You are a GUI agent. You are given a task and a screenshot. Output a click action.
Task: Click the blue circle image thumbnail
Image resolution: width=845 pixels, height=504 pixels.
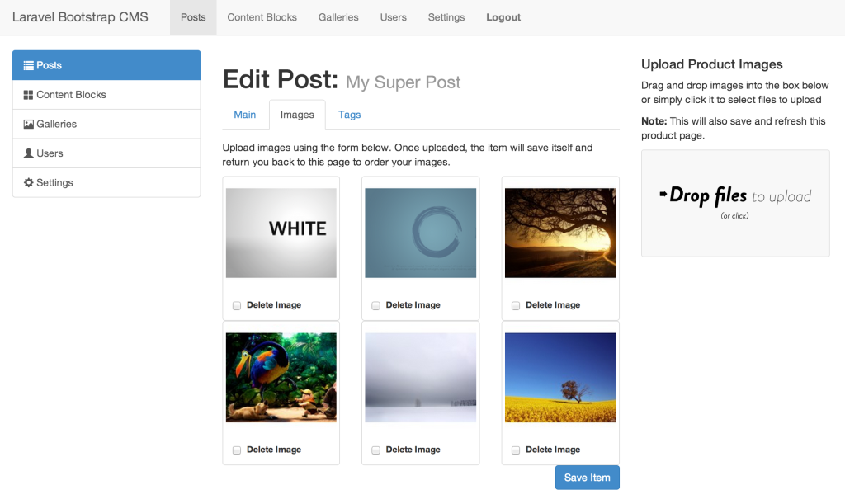pyautogui.click(x=420, y=233)
